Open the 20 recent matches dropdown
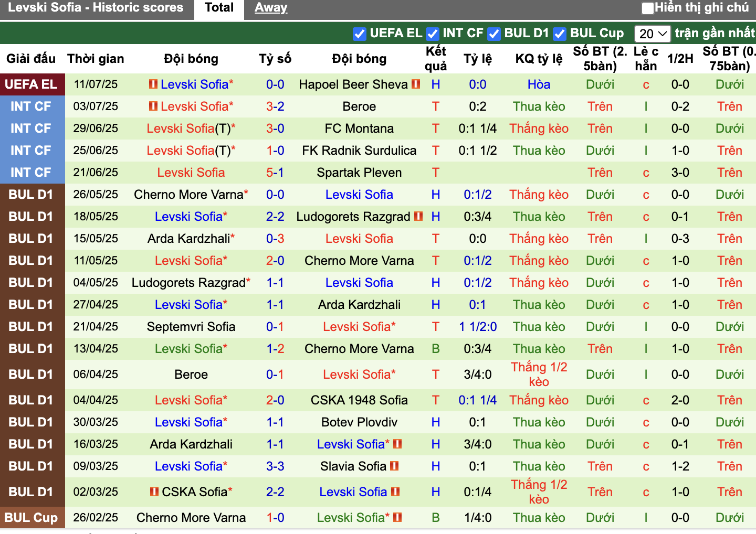Image resolution: width=756 pixels, height=534 pixels. tap(653, 34)
